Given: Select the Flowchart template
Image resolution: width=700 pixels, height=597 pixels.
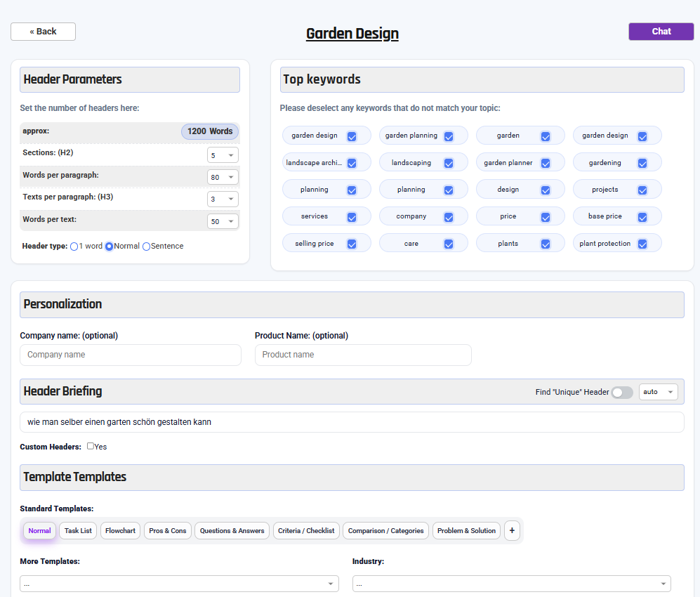Looking at the screenshot, I should (121, 531).
